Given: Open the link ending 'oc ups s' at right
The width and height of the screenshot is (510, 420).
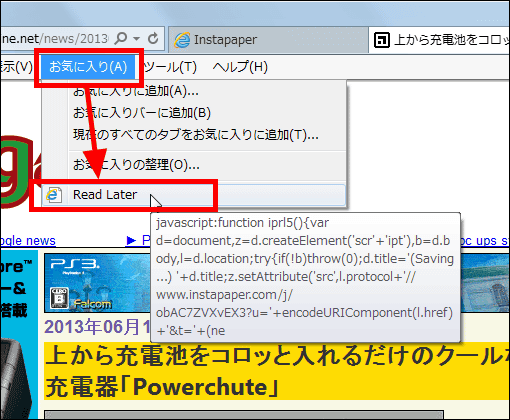Looking at the screenshot, I should coord(485,240).
